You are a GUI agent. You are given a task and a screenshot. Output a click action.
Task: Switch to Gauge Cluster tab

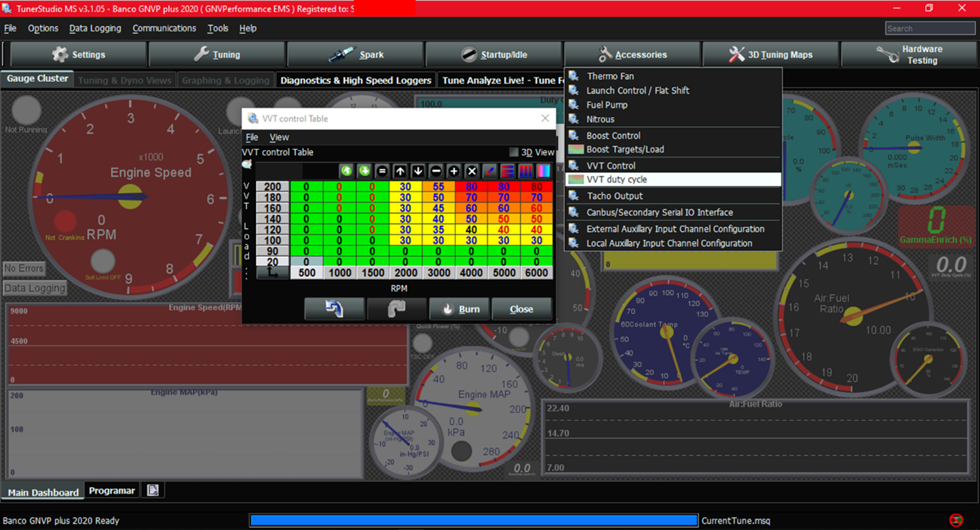pos(38,78)
